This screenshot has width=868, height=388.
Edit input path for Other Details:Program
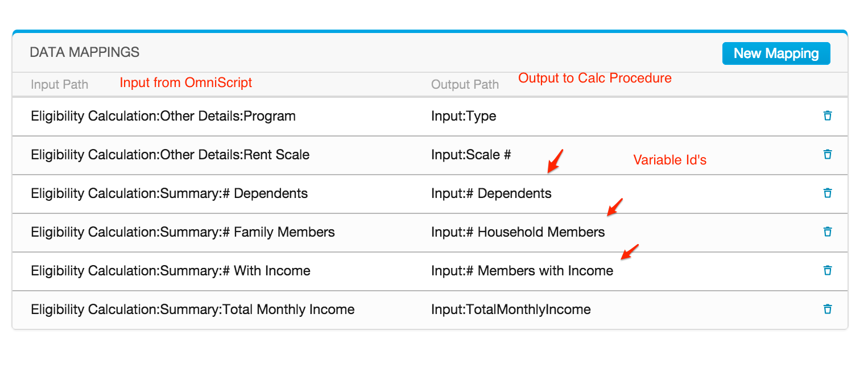(163, 116)
